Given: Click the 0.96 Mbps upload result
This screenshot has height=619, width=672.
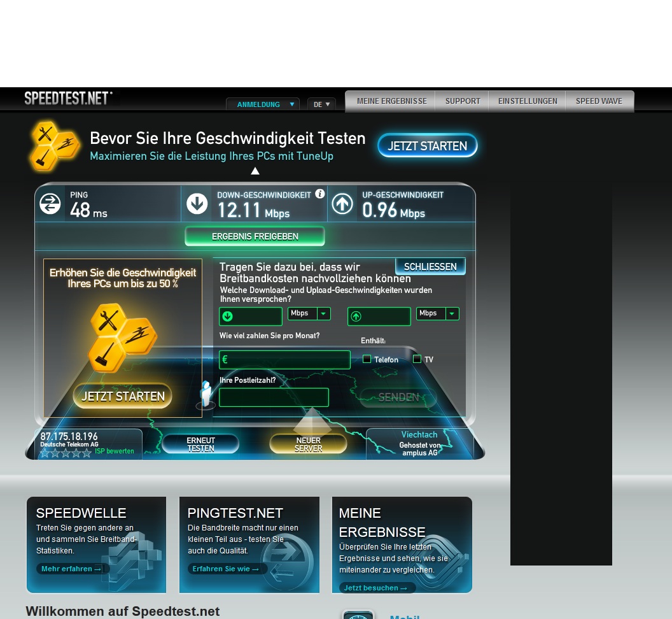Looking at the screenshot, I should point(393,210).
